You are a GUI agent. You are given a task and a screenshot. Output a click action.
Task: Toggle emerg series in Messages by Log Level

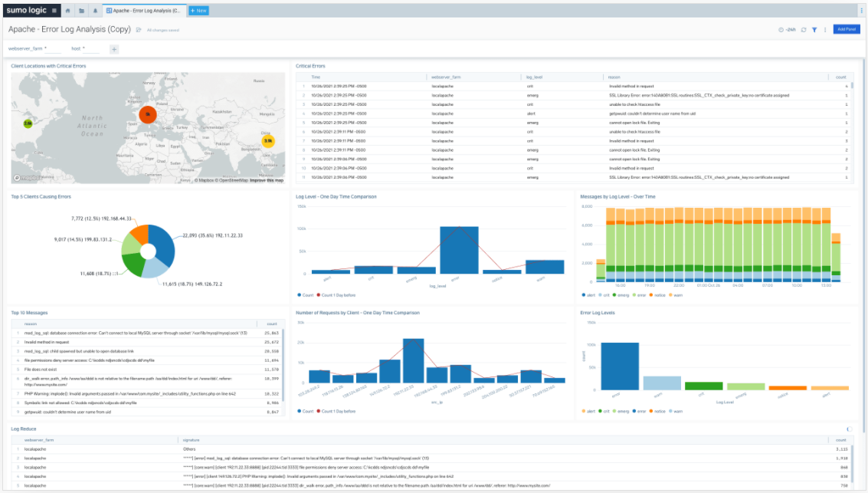pos(621,295)
